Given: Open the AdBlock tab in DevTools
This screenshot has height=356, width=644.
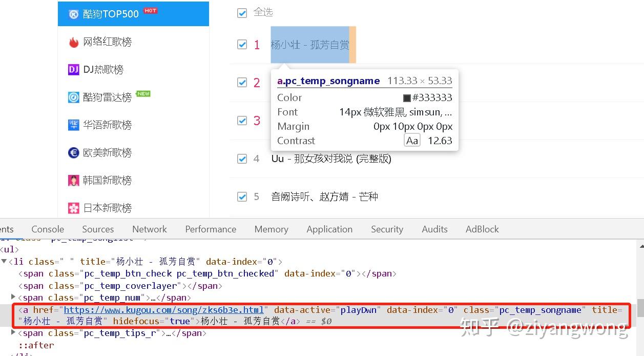Looking at the screenshot, I should (482, 229).
